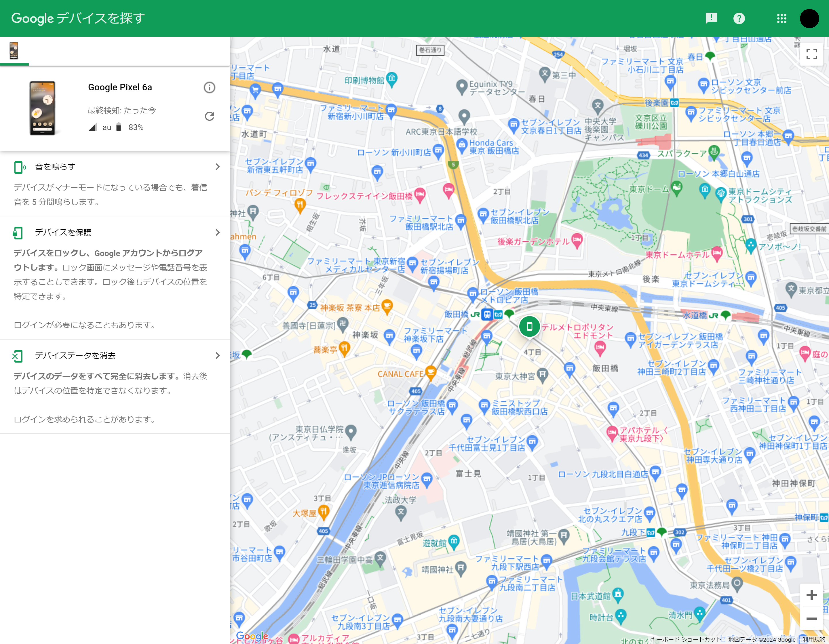This screenshot has width=829, height=644.
Task: Click the デバイスを保護 lock phone icon
Action: [18, 233]
